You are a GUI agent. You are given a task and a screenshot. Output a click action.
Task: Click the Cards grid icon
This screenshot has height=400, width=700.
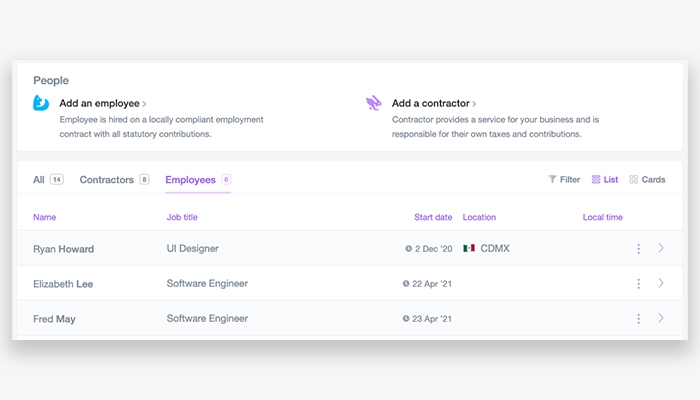[x=633, y=179]
